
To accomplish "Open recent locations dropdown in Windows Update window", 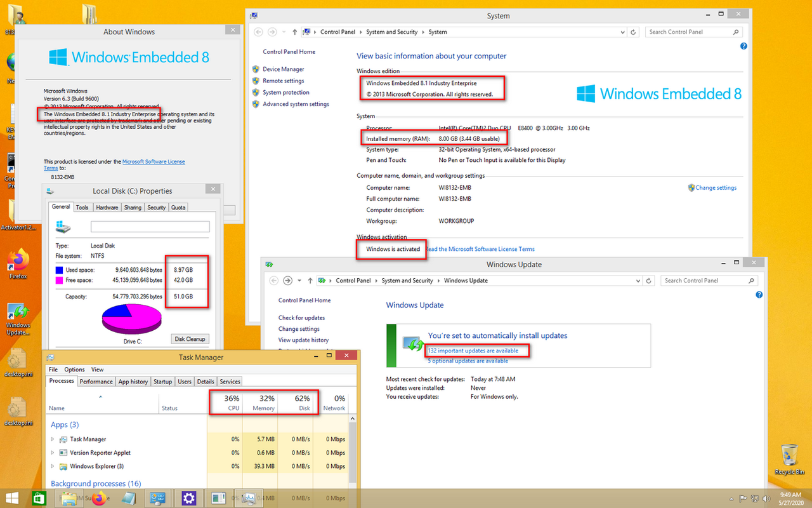I will click(x=298, y=280).
